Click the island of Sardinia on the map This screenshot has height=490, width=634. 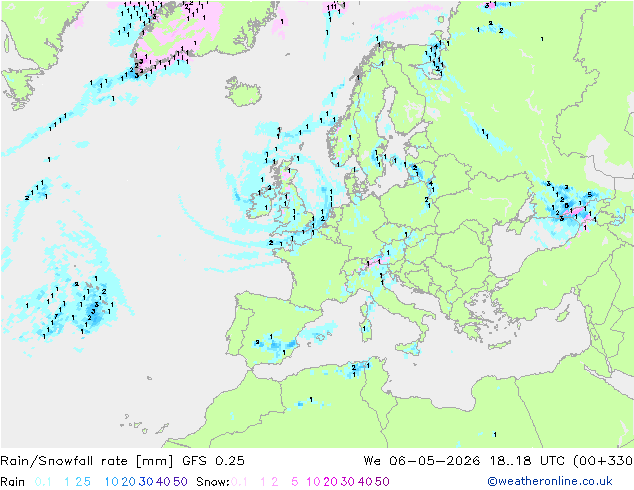coord(366,329)
